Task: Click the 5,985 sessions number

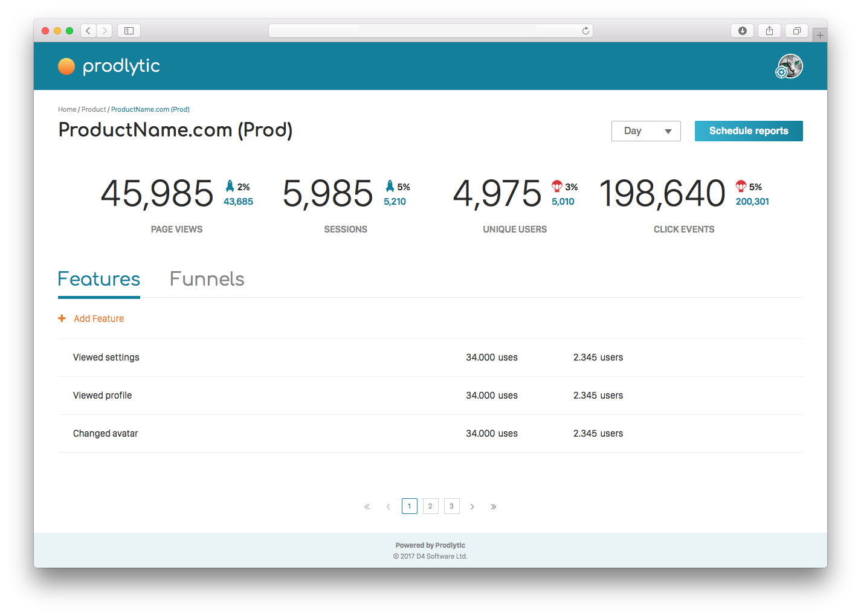Action: point(328,194)
